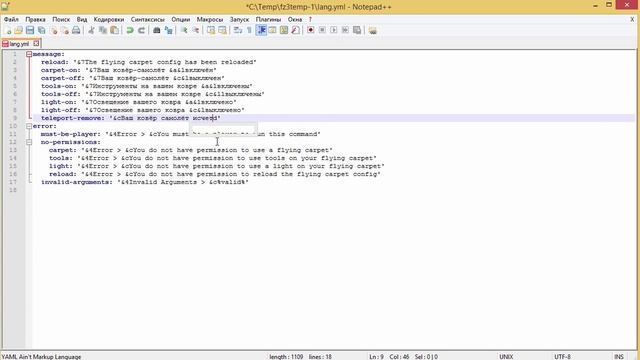The height and width of the screenshot is (360, 640).
Task: Click the Zoom In icon
Action: pos(184,30)
